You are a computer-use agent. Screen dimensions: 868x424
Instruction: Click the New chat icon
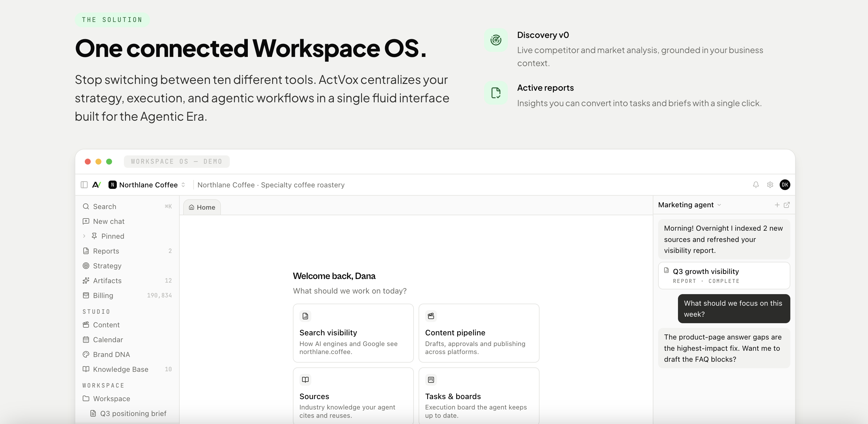[x=86, y=221]
